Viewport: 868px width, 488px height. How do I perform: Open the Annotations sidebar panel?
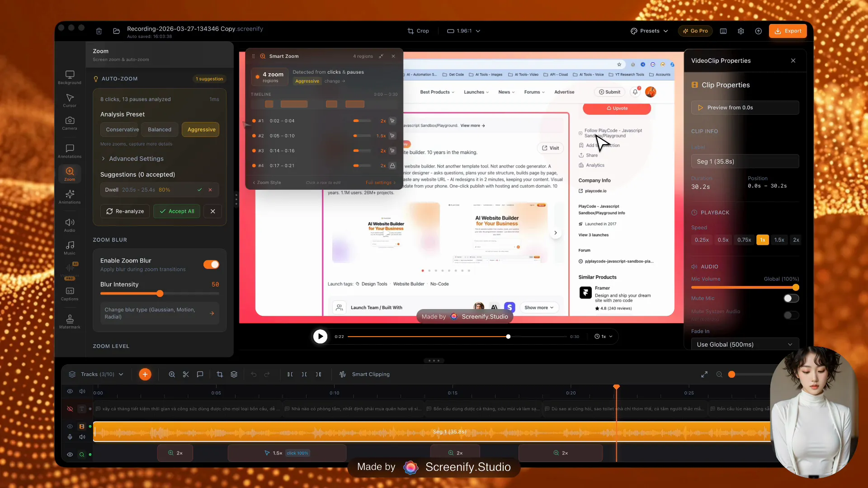pyautogui.click(x=70, y=151)
